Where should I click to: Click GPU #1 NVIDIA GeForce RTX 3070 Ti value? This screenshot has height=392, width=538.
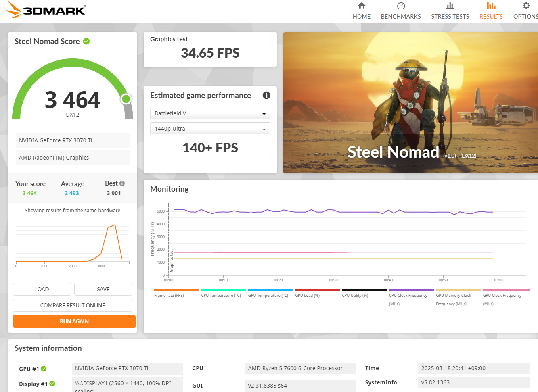[x=128, y=368]
